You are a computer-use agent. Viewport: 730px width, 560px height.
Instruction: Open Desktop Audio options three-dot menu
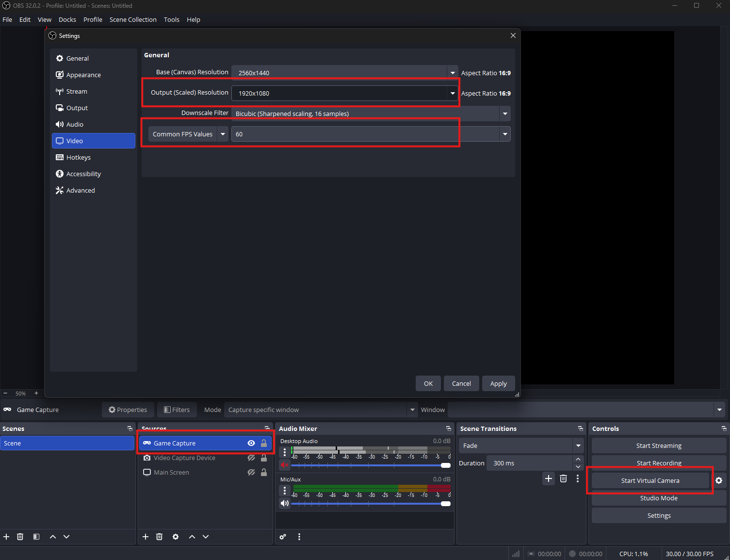tap(285, 452)
